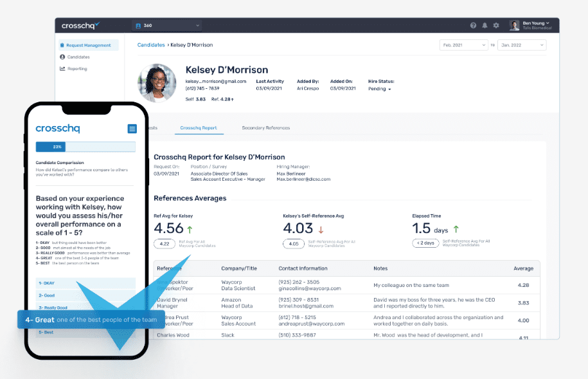Screen dimensions: 588x379
Task: Click the < 2 days elapsed time pill
Action: 425,243
